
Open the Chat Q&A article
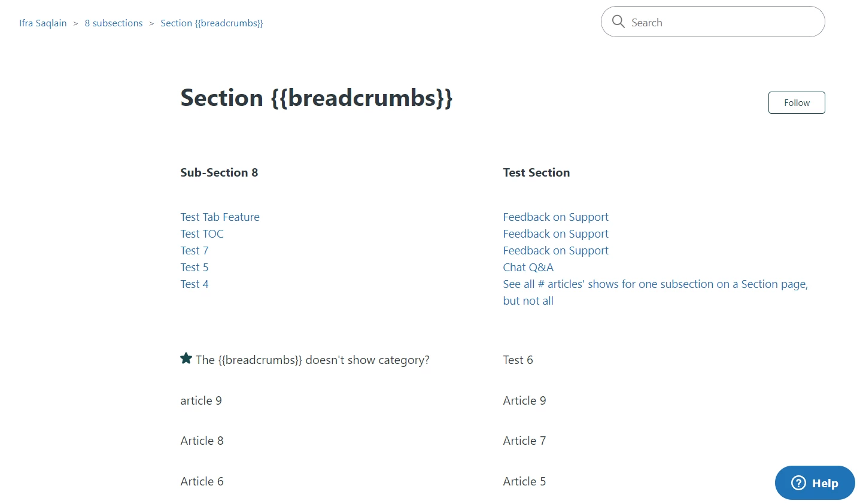528,268
